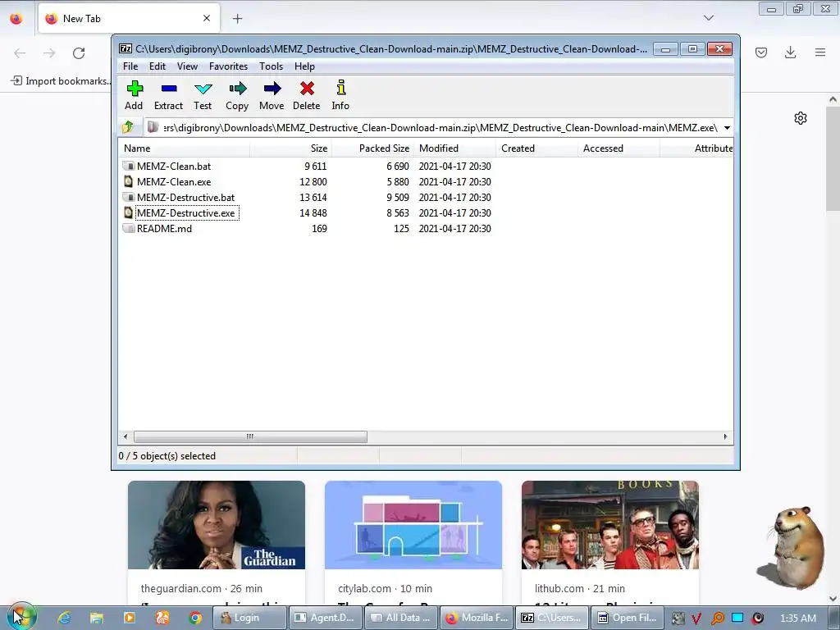Open Firefox downloads panel
The image size is (840, 630).
(x=790, y=52)
